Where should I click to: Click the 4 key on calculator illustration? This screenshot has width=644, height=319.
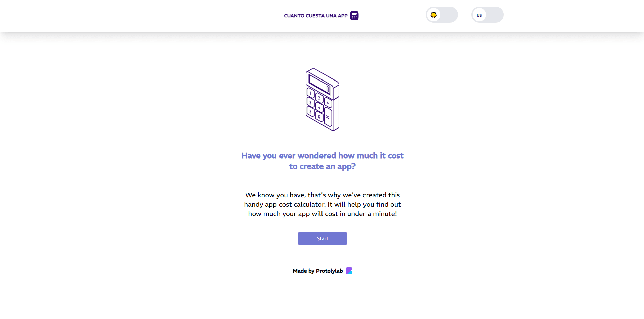[319, 107]
